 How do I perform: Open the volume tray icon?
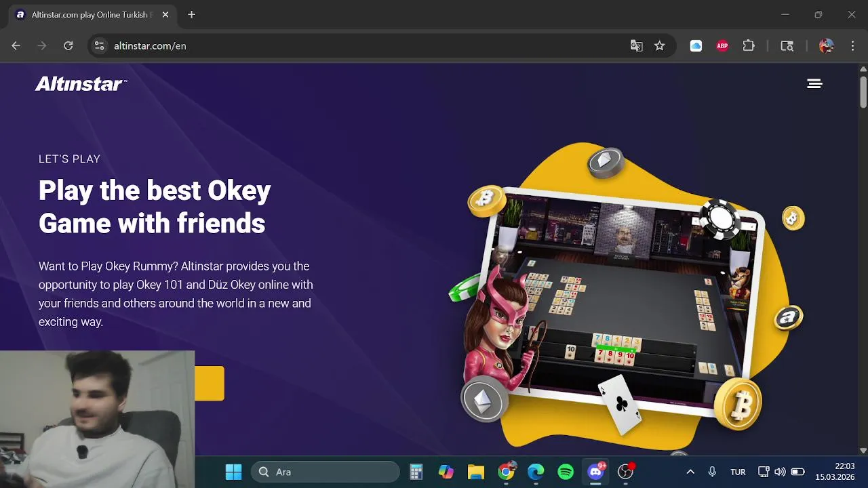(780, 472)
